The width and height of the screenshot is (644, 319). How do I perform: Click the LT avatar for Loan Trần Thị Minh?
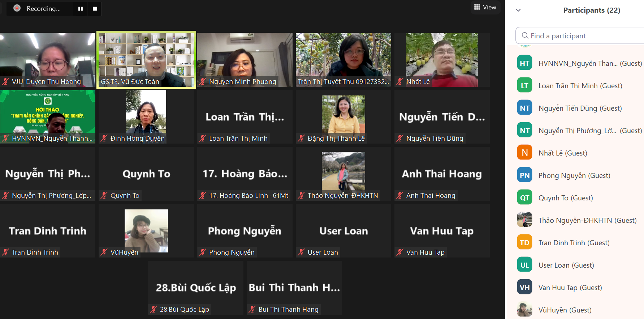tap(524, 86)
